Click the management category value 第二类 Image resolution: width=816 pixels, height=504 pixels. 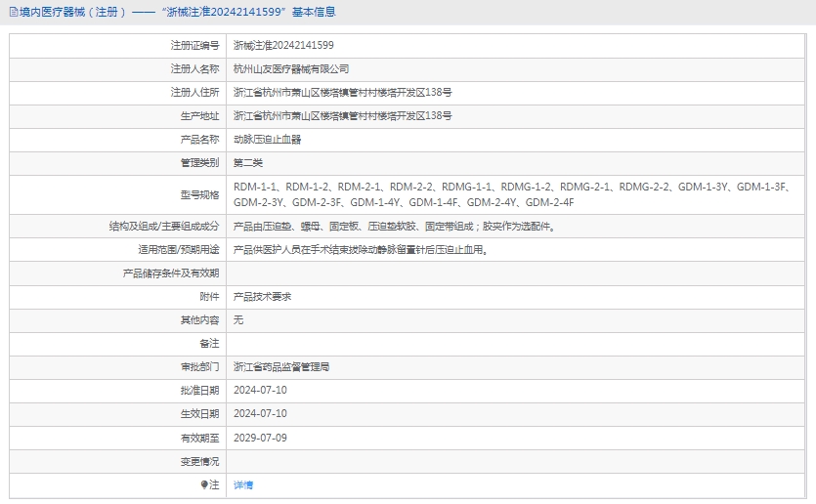(x=248, y=163)
